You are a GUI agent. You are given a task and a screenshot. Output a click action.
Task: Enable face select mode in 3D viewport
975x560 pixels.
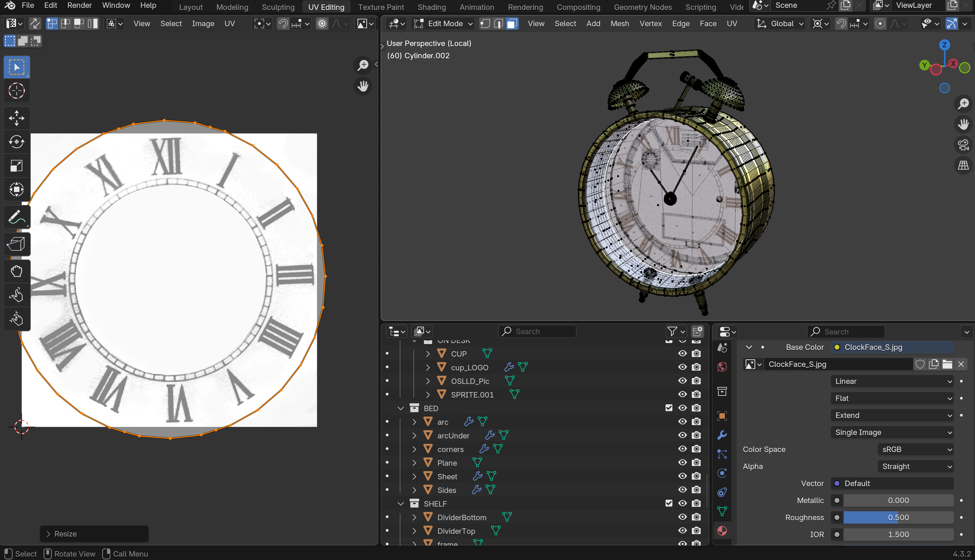[512, 24]
